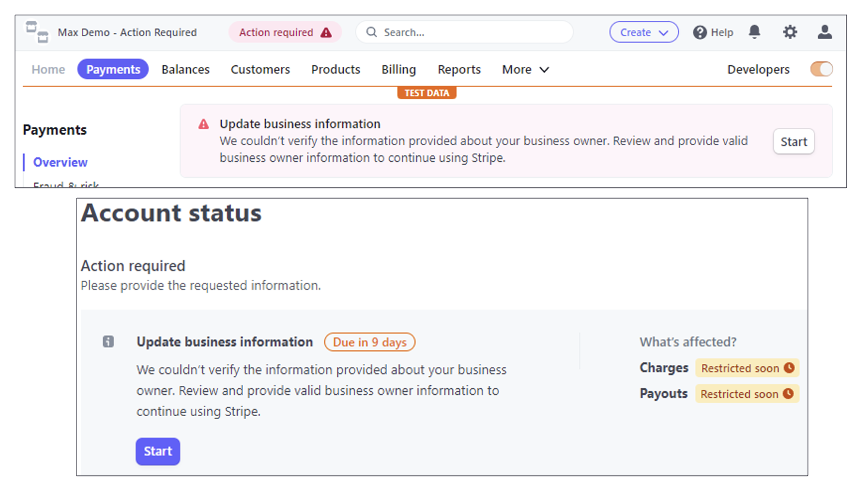Click the Action required badge

point(285,33)
